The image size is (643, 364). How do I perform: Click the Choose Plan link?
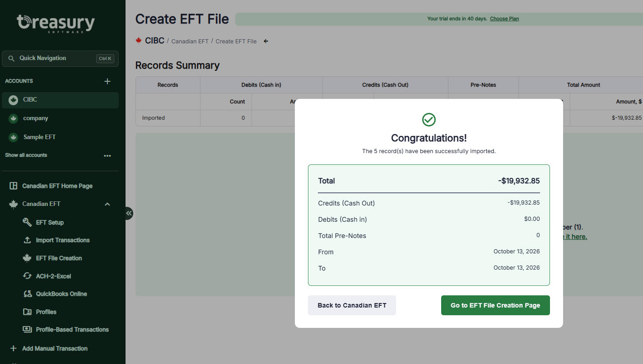(x=504, y=19)
